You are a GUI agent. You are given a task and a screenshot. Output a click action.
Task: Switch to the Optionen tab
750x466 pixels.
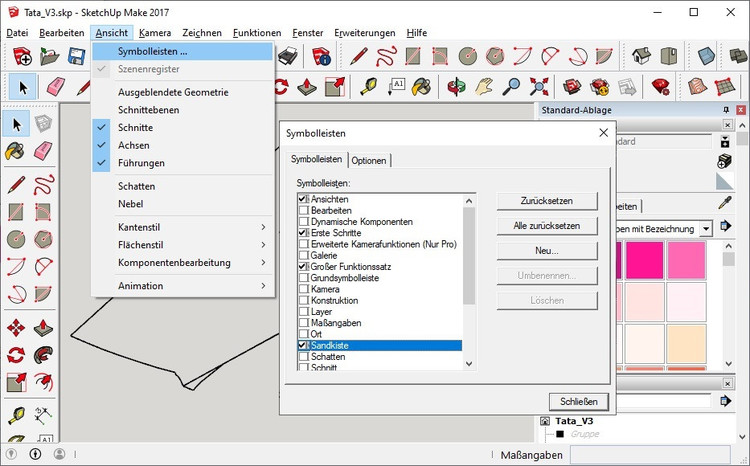[x=369, y=160]
